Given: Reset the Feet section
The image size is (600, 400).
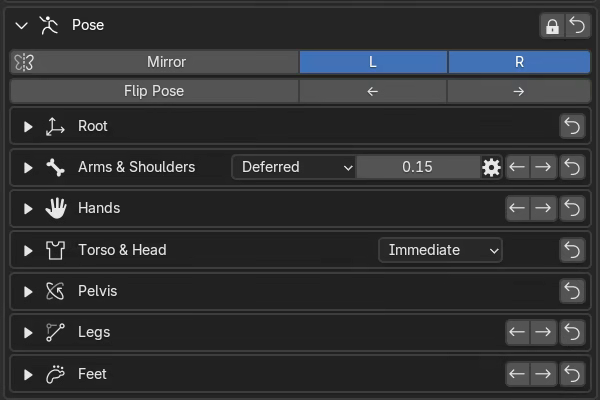Looking at the screenshot, I should pyautogui.click(x=572, y=374).
